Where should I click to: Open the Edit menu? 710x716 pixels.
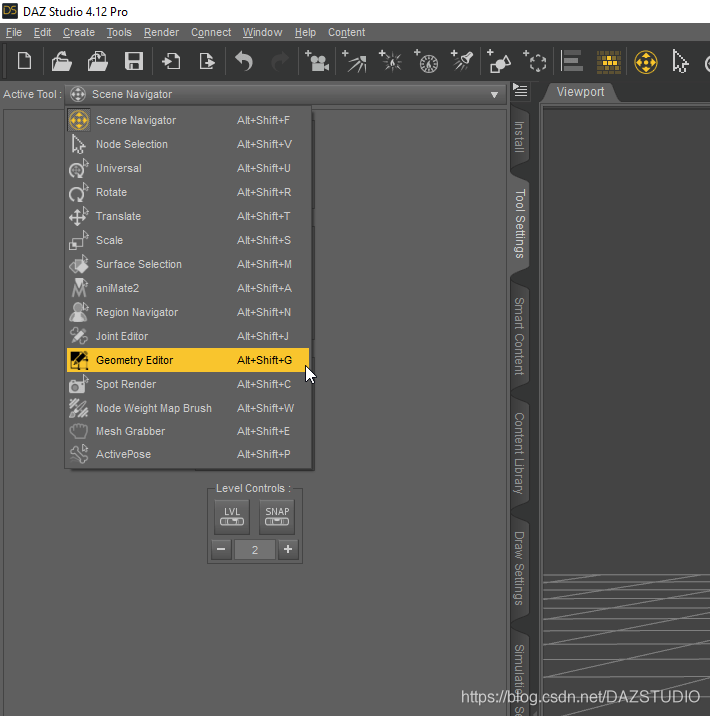click(x=42, y=32)
